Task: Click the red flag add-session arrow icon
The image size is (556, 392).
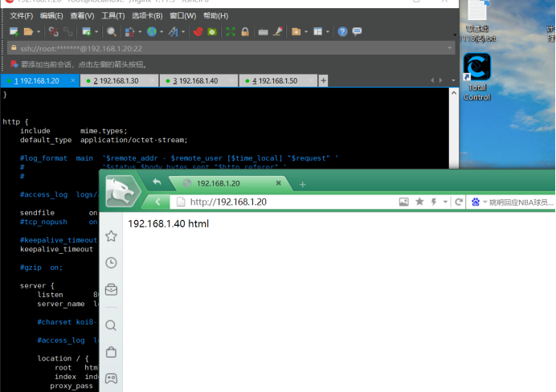Action: (x=14, y=64)
